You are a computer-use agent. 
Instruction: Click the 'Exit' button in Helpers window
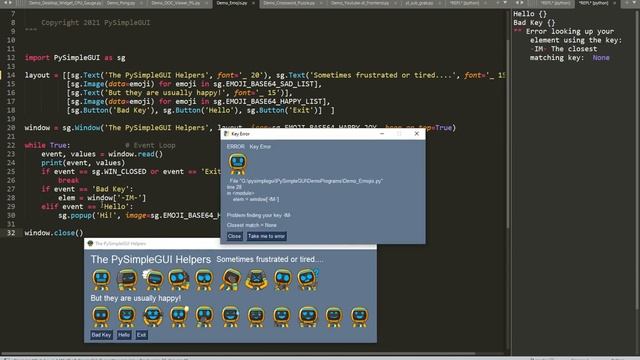pyautogui.click(x=142, y=335)
